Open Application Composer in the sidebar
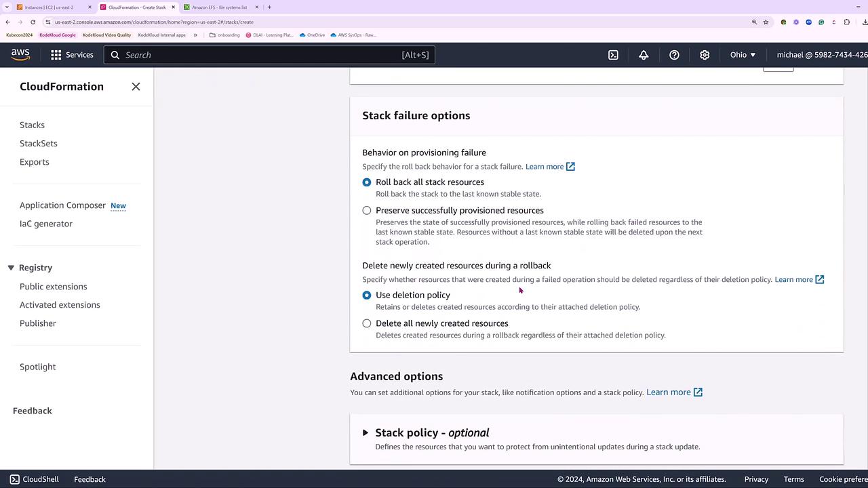This screenshot has width=868, height=488. click(x=62, y=205)
